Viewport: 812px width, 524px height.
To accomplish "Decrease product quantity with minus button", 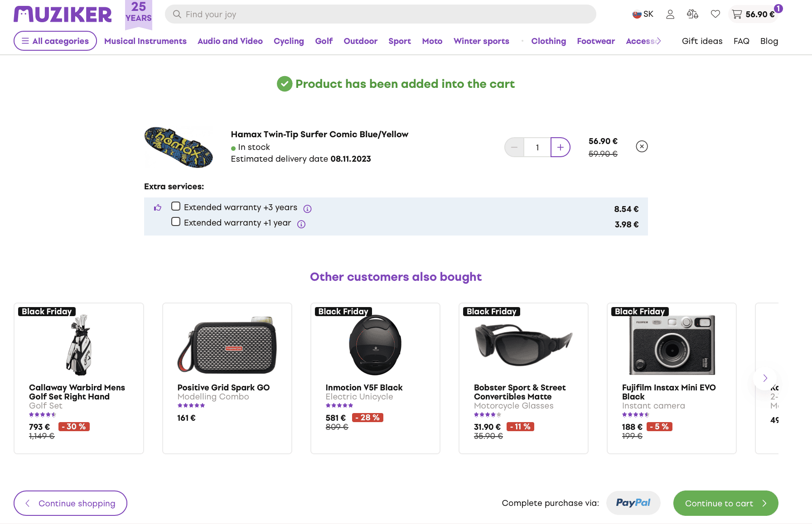I will click(x=514, y=147).
